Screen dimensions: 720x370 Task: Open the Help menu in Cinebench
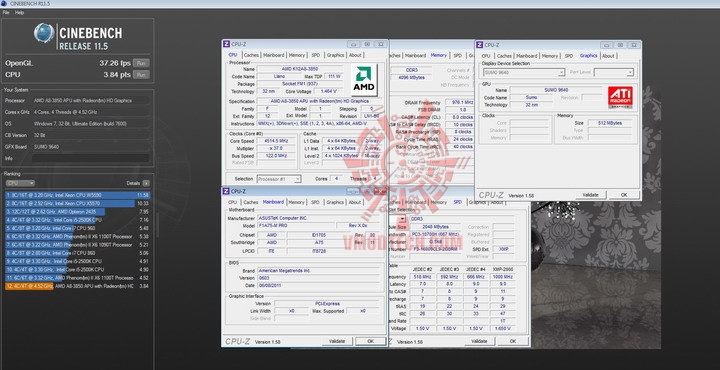(x=19, y=12)
